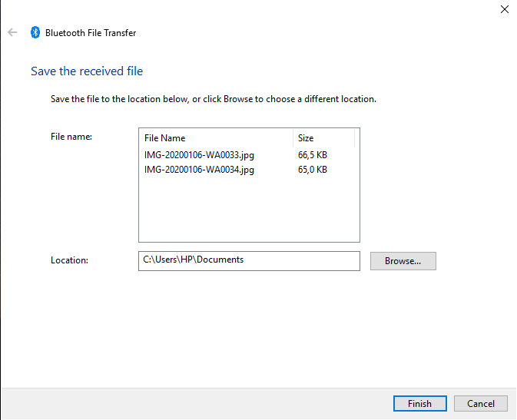Click the Location path input field
The height and width of the screenshot is (420, 517).
click(x=249, y=261)
